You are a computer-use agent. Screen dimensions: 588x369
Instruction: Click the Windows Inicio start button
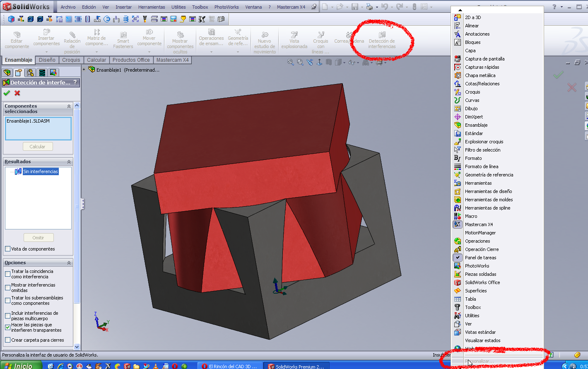(21, 365)
